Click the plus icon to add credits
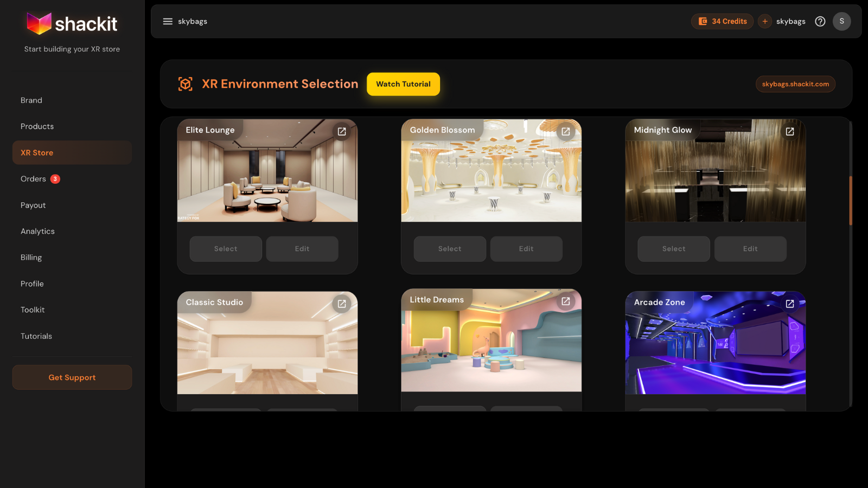This screenshot has height=488, width=868. pos(764,21)
